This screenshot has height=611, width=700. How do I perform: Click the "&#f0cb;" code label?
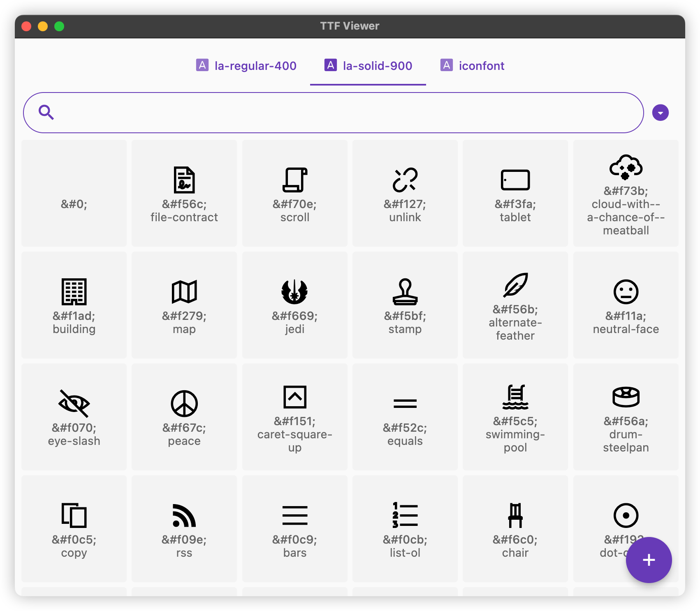point(405,540)
